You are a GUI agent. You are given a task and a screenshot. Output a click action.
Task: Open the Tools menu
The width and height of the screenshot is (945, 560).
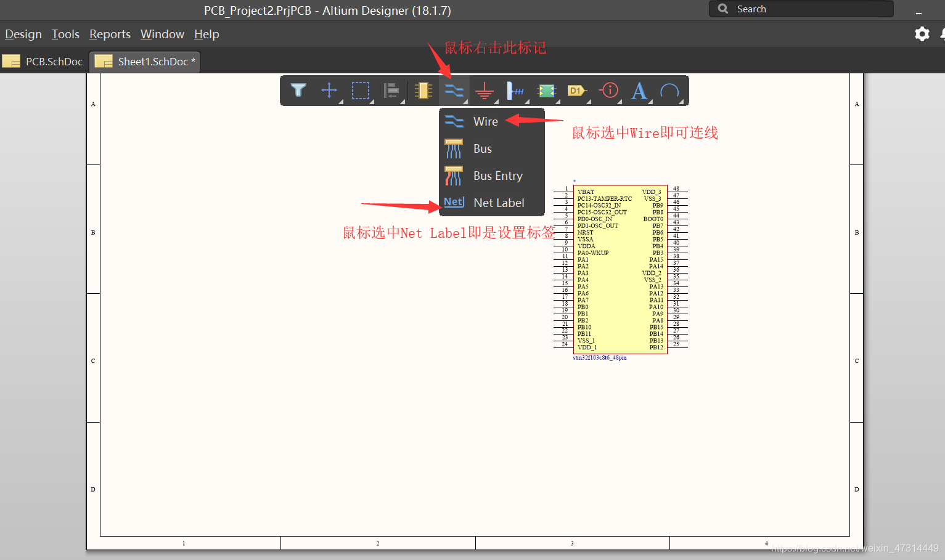65,34
